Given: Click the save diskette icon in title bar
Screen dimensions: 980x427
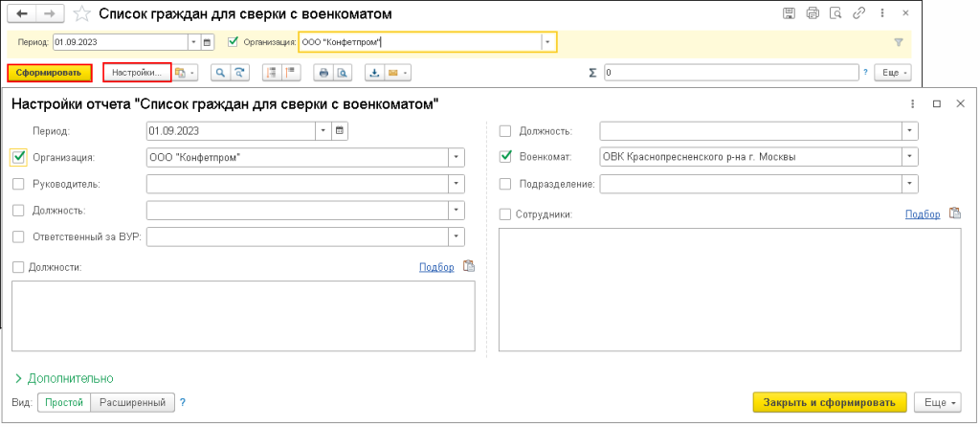Looking at the screenshot, I should point(790,13).
